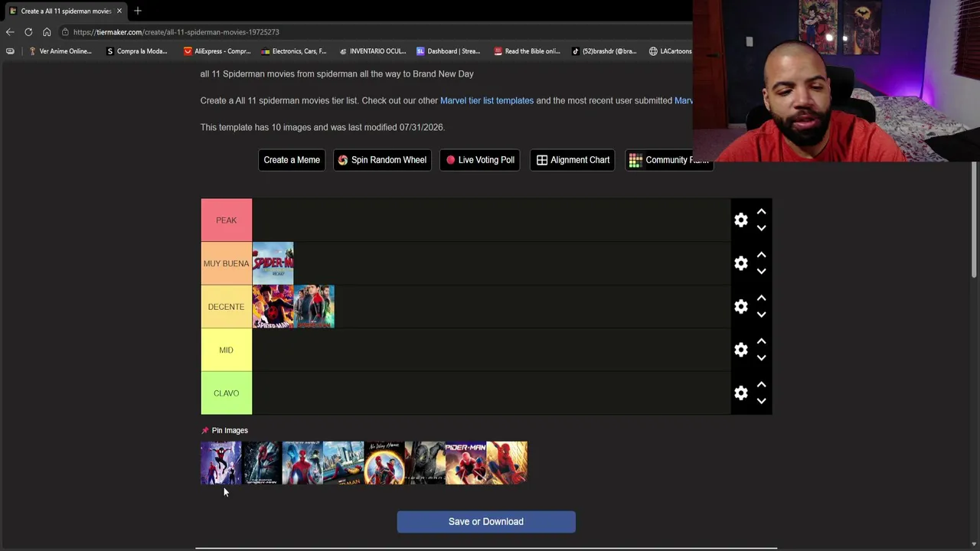
Task: Go back to the previous page
Action: click(x=10, y=32)
